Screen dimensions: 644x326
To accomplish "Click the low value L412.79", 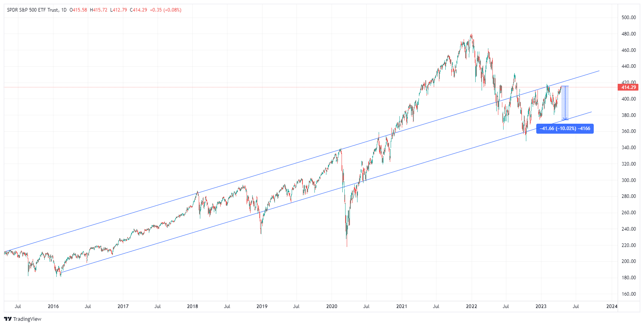I will point(119,10).
